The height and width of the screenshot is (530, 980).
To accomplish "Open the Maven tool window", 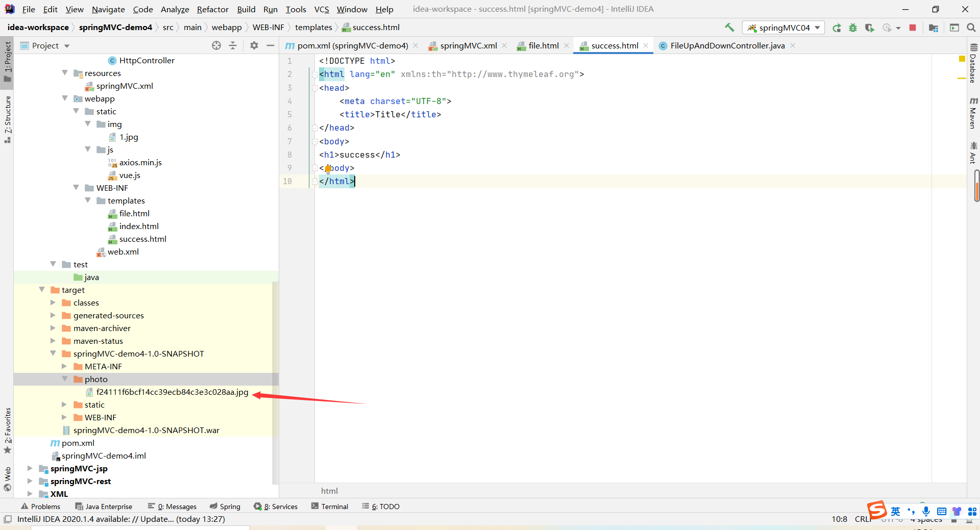I will point(973,113).
